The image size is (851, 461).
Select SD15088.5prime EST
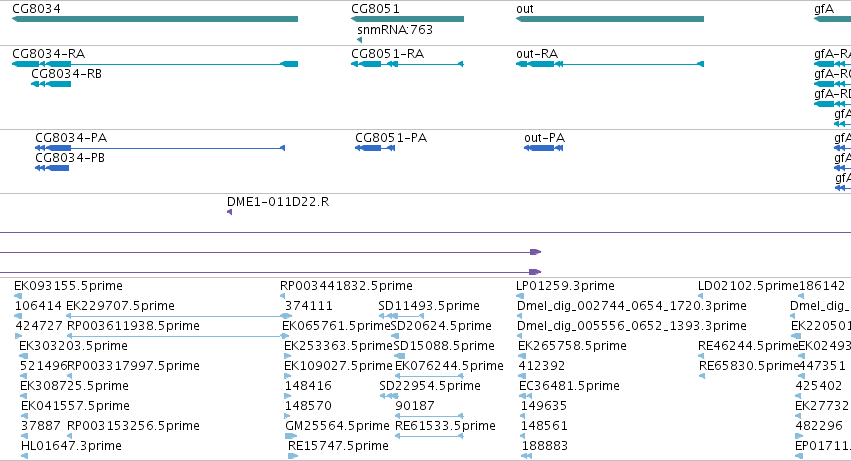[397, 356]
